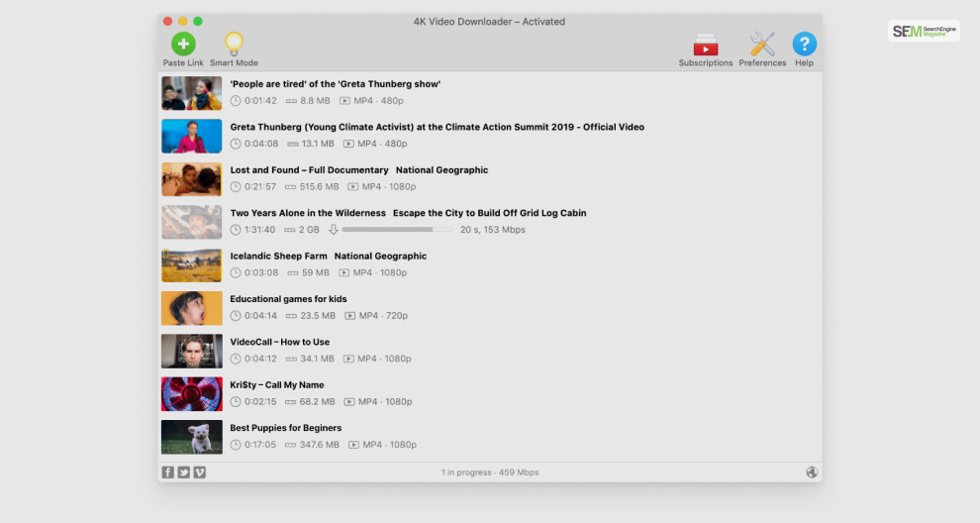Click the '34.1 MB' size value
This screenshot has height=523, width=980.
(x=317, y=359)
